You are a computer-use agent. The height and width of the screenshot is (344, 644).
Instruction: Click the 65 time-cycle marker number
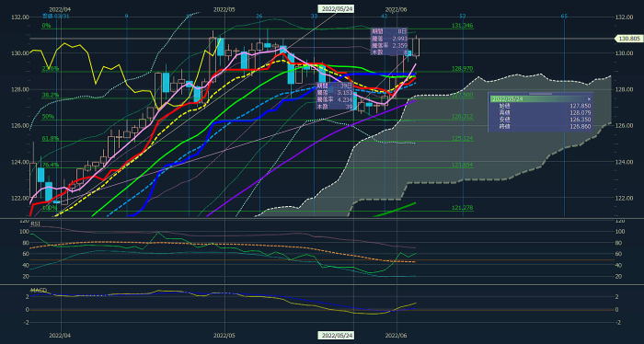pyautogui.click(x=564, y=16)
